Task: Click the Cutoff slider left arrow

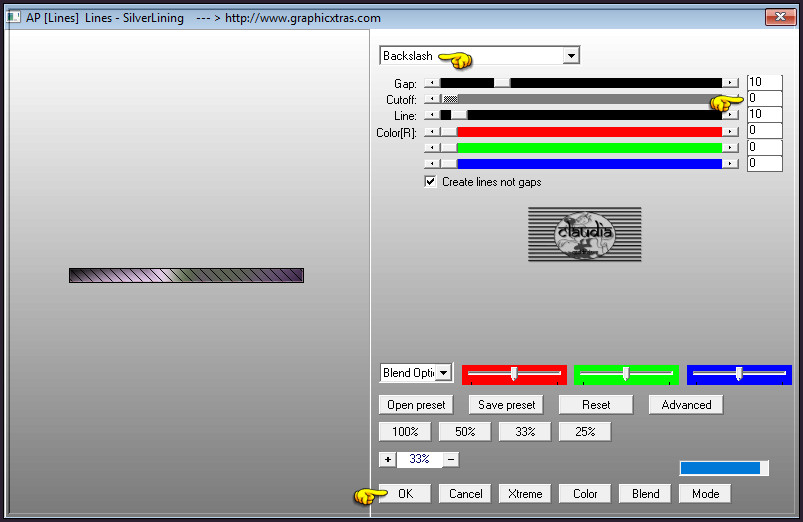Action: tap(432, 99)
